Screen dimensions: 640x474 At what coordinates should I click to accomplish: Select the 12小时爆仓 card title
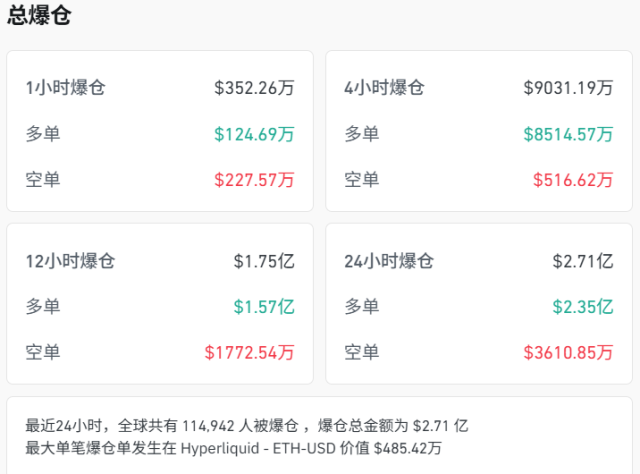pos(70,262)
